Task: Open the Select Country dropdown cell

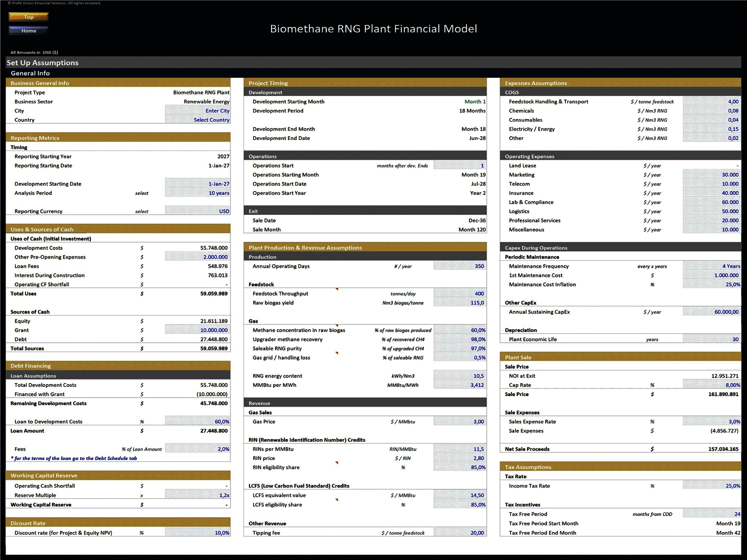Action: click(x=198, y=120)
